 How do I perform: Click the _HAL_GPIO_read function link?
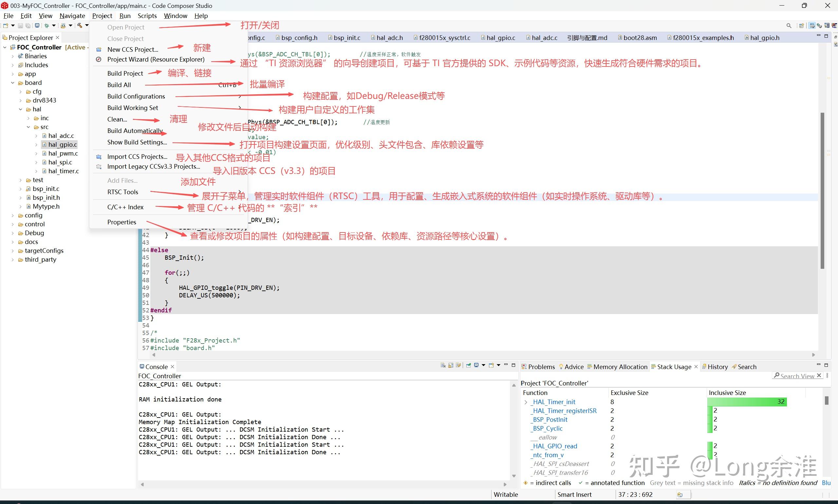coord(554,446)
